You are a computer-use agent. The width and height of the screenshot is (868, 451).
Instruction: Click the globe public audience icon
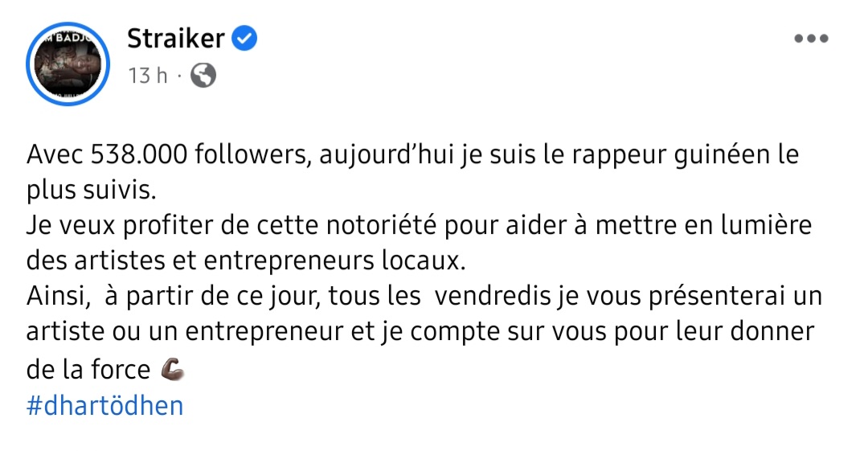point(203,75)
